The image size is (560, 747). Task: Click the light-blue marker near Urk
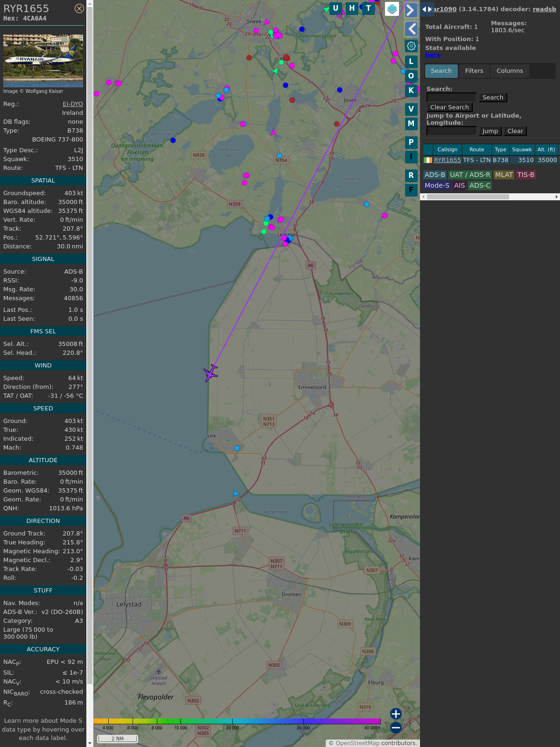[x=237, y=448]
